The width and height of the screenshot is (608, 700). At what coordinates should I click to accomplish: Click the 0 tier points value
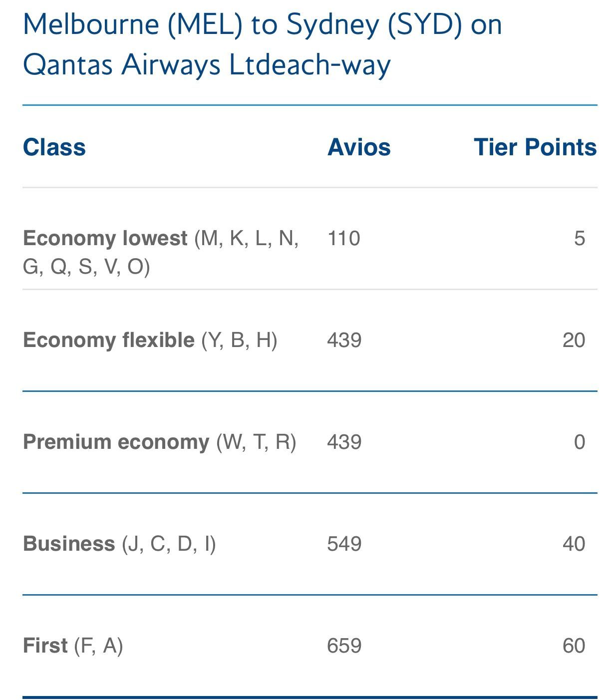pos(579,442)
